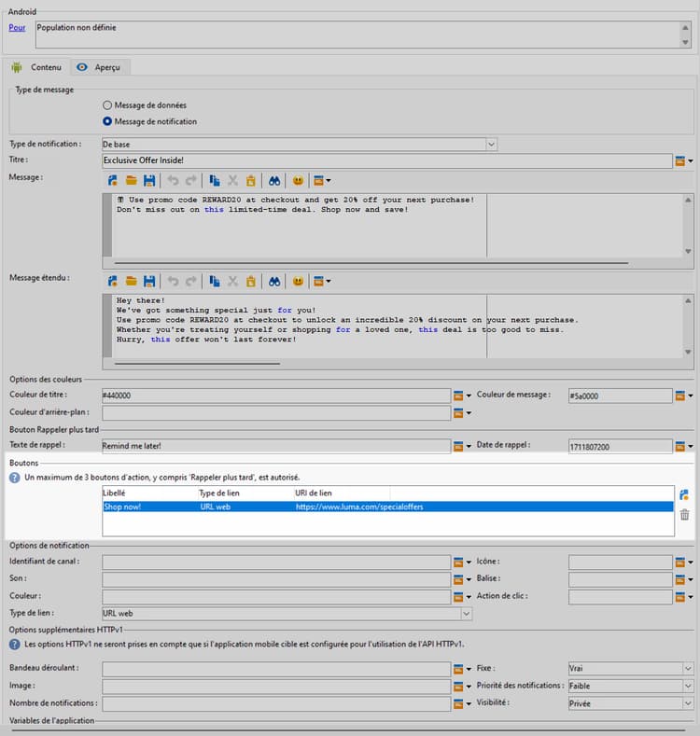Open Type de lien dropdown
The width and height of the screenshot is (700, 736).
pyautogui.click(x=466, y=614)
